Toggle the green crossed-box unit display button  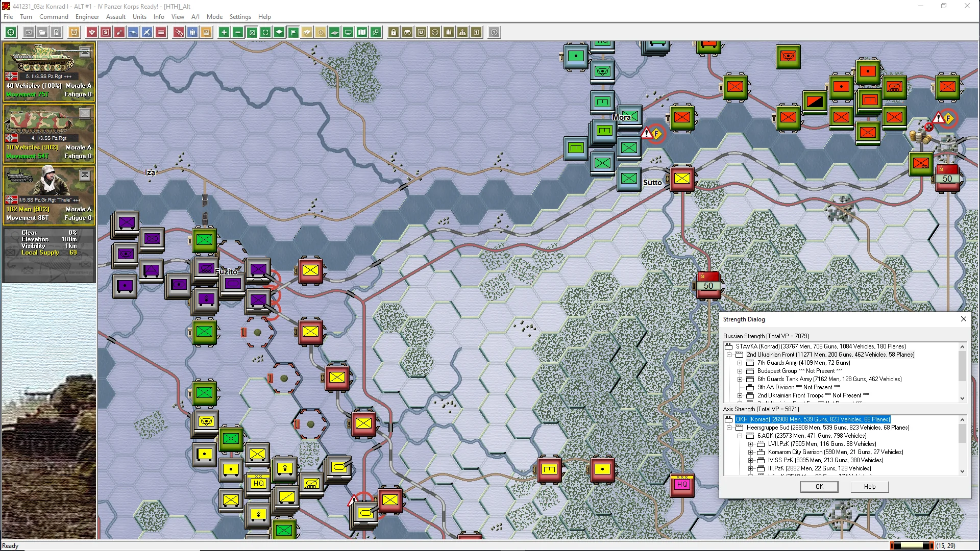[x=252, y=32]
